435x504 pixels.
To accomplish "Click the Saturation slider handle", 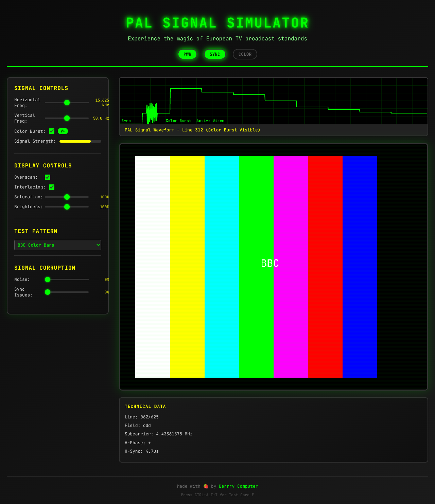I will click(x=67, y=197).
